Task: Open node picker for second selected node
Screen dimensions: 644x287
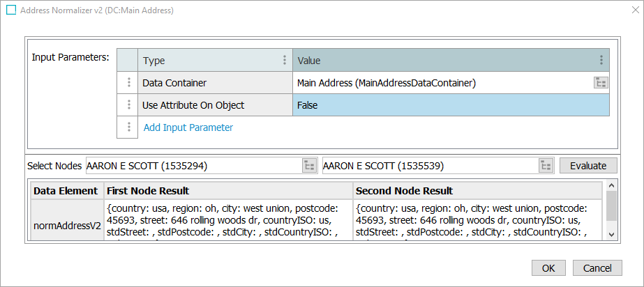Action: point(546,166)
